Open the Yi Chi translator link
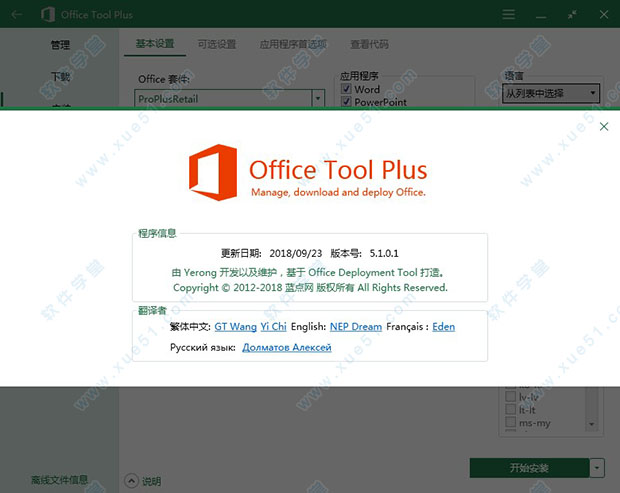 point(273,327)
